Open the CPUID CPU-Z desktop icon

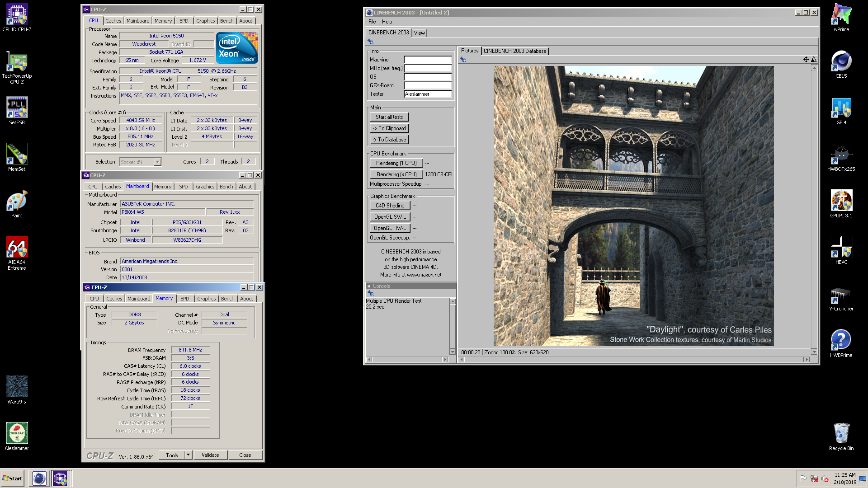point(17,18)
